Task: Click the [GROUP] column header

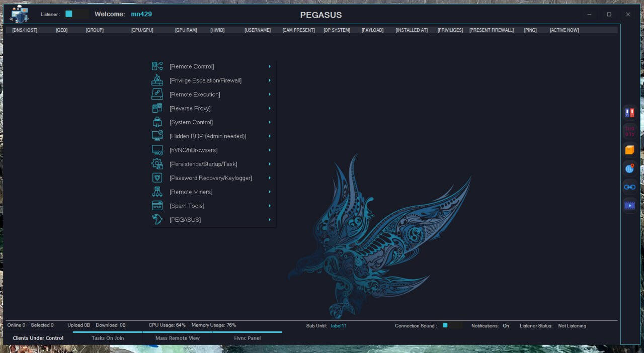Action: pyautogui.click(x=95, y=30)
